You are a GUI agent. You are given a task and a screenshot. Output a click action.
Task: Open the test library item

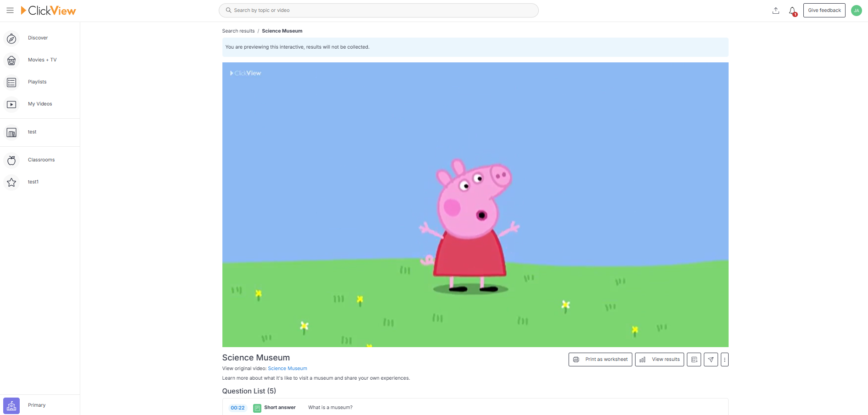32,132
